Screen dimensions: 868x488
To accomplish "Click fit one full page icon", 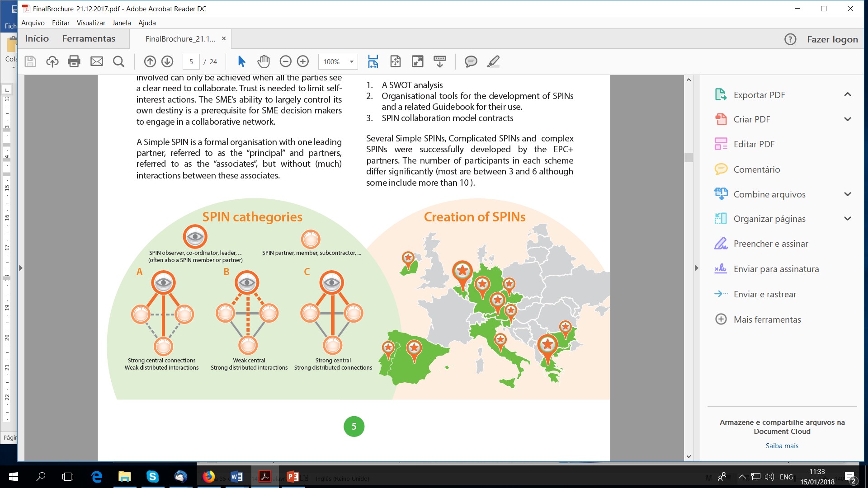I will coord(396,61).
